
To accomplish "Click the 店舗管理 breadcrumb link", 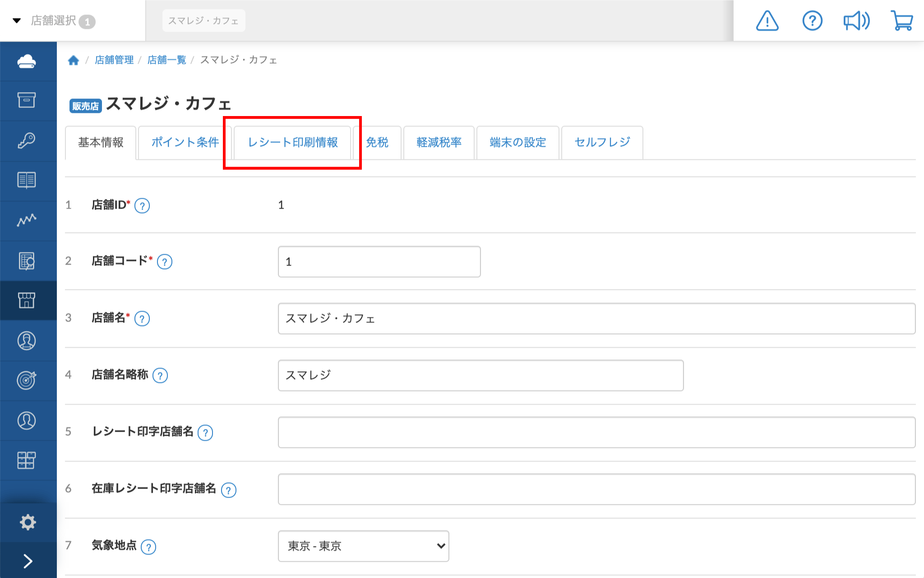I will click(114, 60).
